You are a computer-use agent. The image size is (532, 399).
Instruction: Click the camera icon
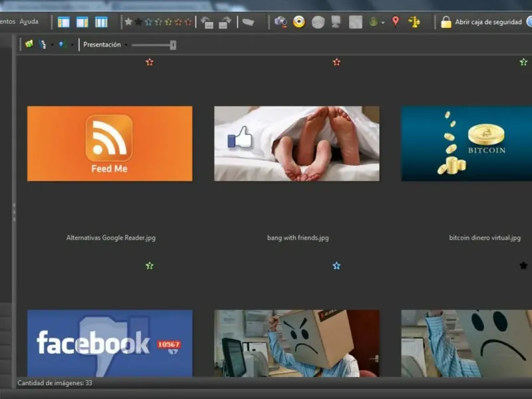point(281,22)
